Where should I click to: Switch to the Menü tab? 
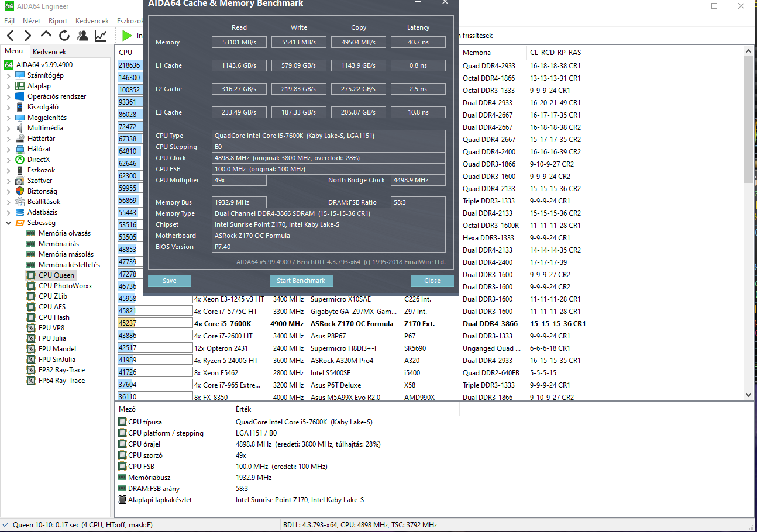[13, 51]
